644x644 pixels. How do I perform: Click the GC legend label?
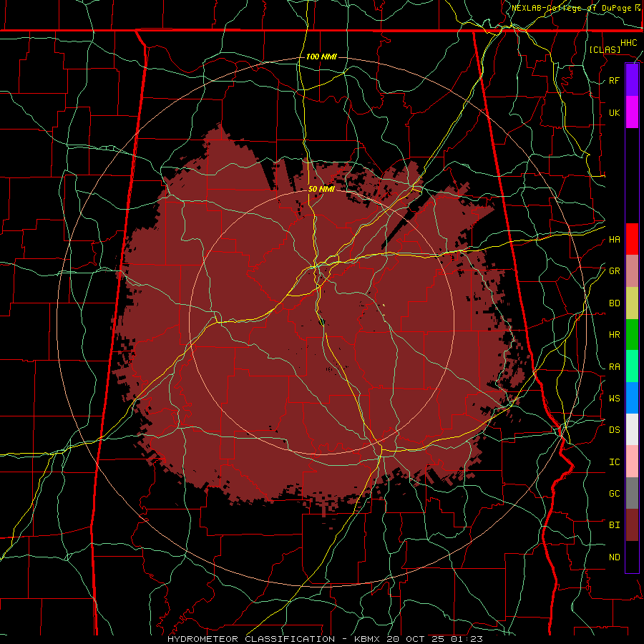(x=615, y=494)
